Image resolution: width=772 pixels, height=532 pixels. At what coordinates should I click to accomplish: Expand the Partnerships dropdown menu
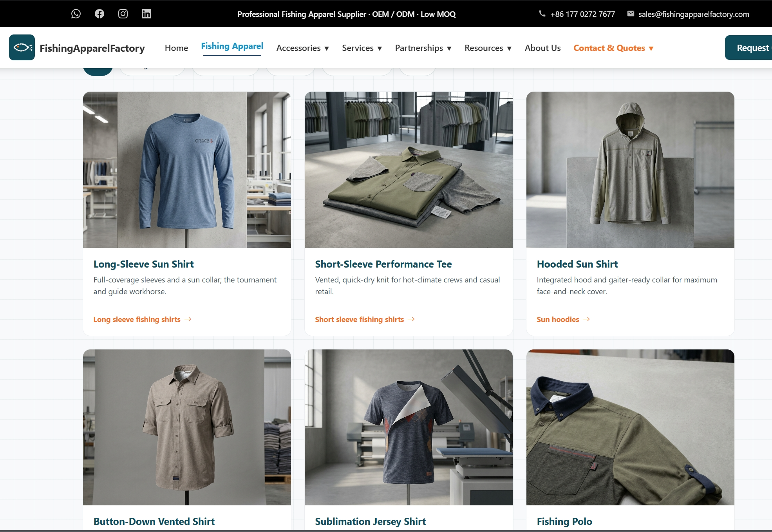423,48
